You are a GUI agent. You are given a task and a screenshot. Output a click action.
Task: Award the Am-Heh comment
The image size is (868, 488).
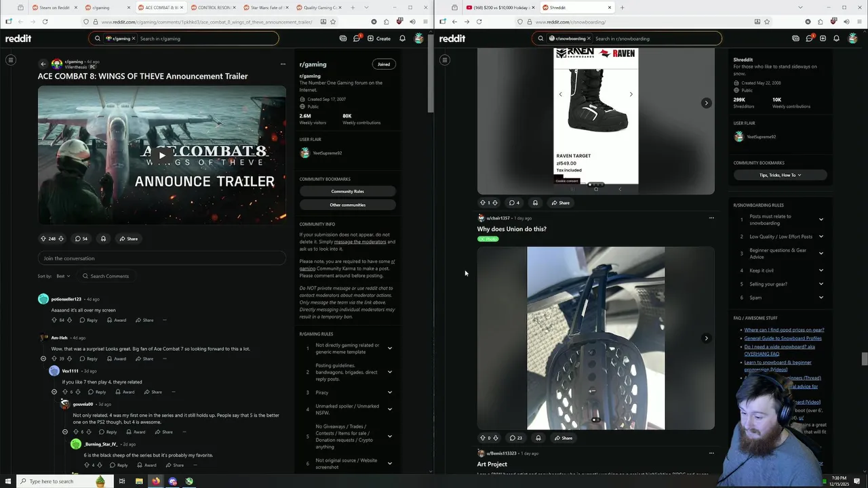[x=117, y=359]
